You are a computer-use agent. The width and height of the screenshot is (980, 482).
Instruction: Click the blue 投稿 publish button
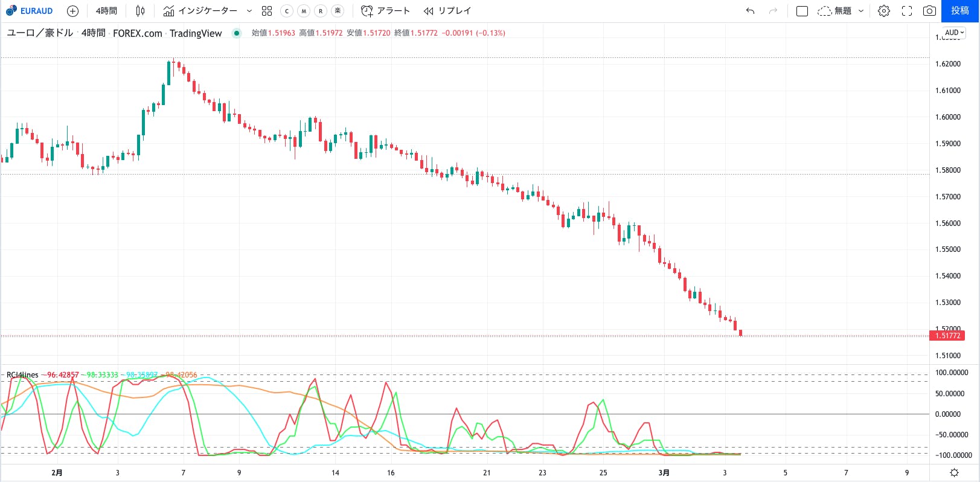point(959,11)
